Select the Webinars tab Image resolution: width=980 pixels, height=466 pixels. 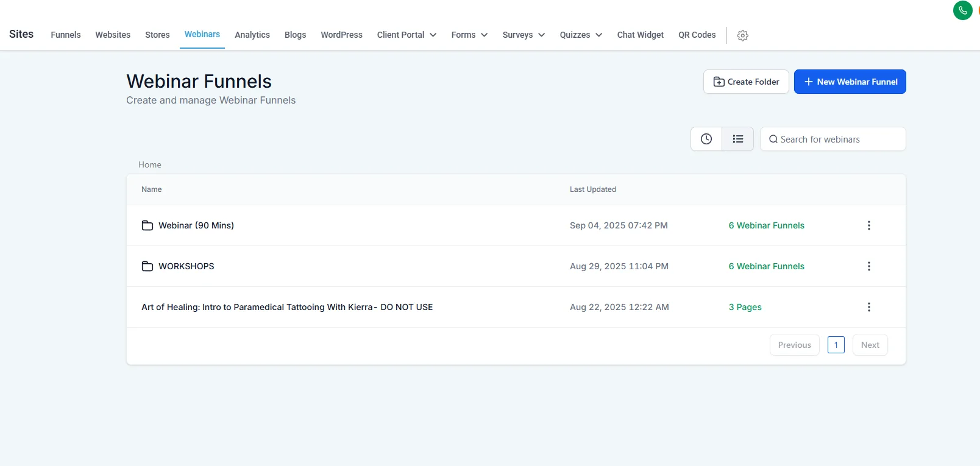[202, 34]
